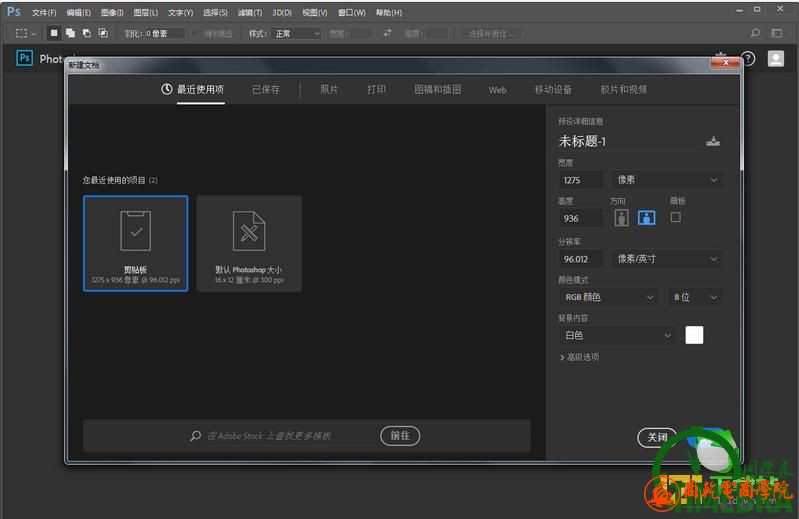The width and height of the screenshot is (799, 519).
Task: Expand the 高级选项 advanced options
Action: point(579,357)
